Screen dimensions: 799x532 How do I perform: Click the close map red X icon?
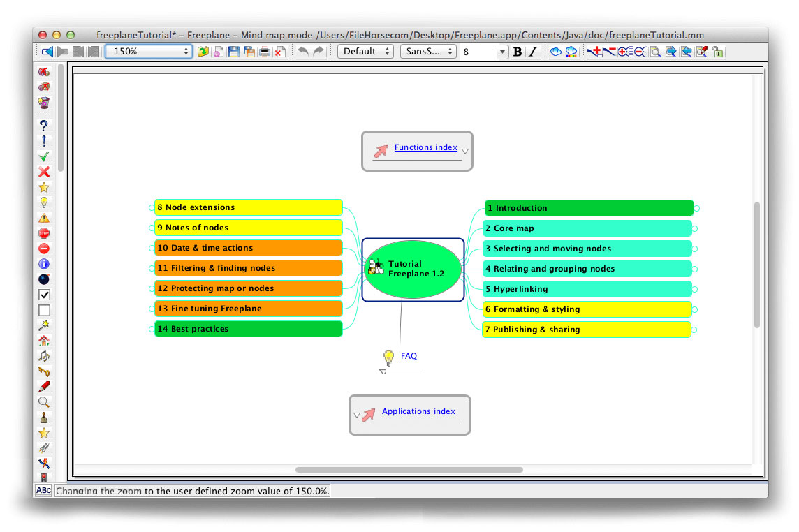[x=280, y=52]
